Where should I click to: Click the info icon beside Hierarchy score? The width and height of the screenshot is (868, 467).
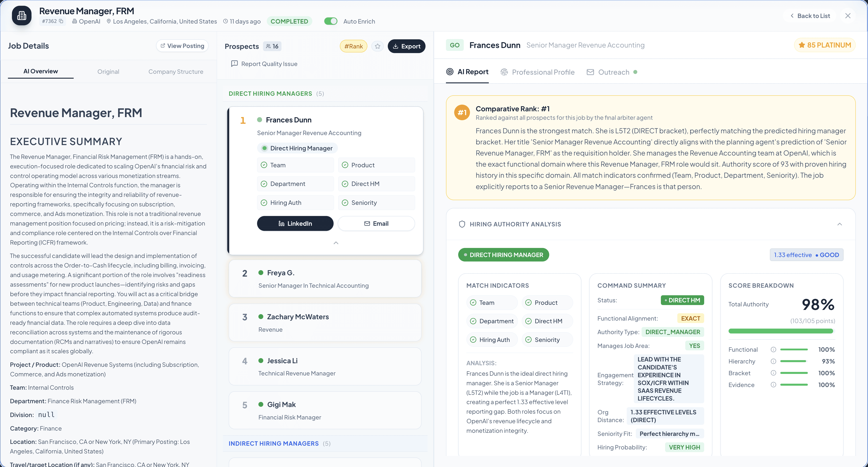(x=773, y=361)
